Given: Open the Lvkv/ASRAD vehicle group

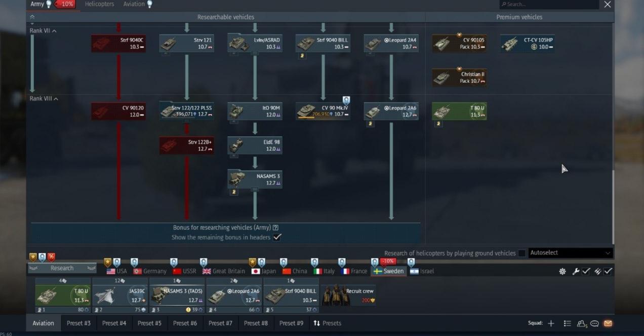Looking at the screenshot, I should pyautogui.click(x=255, y=44).
